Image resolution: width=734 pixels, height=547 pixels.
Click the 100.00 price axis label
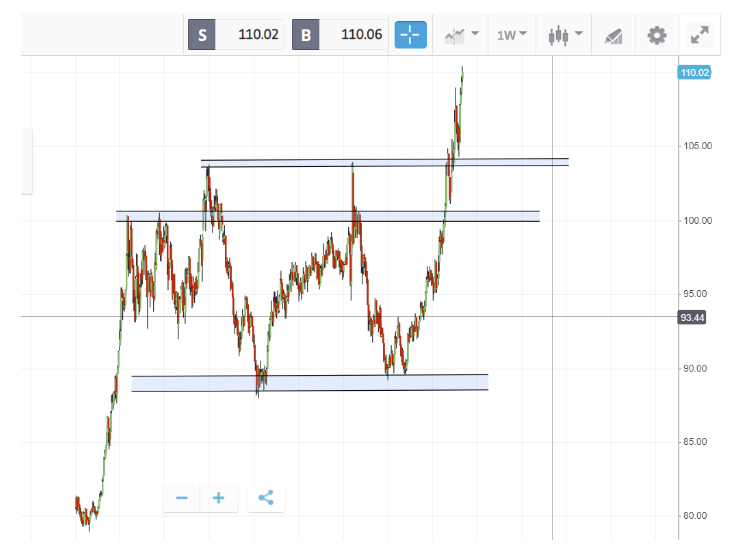(697, 220)
